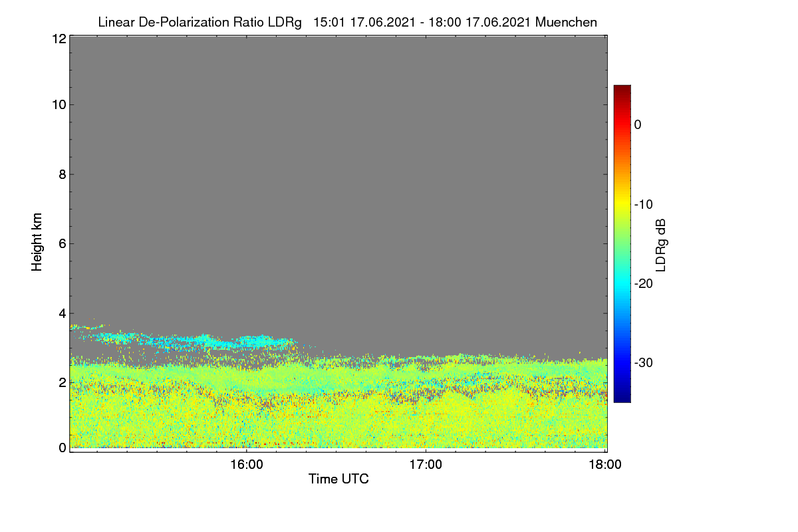Click the colorbar label -10
Screen dimensions: 798x532
tap(643, 204)
